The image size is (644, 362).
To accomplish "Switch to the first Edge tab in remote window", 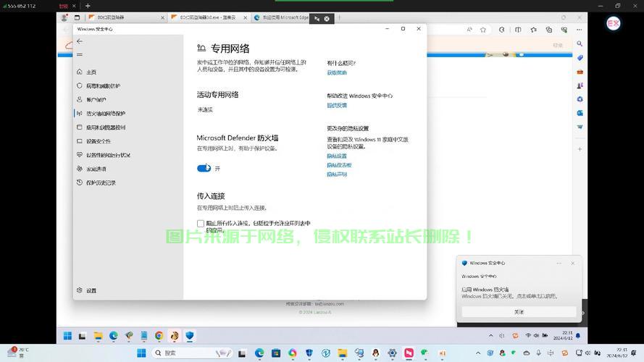I will point(125,17).
